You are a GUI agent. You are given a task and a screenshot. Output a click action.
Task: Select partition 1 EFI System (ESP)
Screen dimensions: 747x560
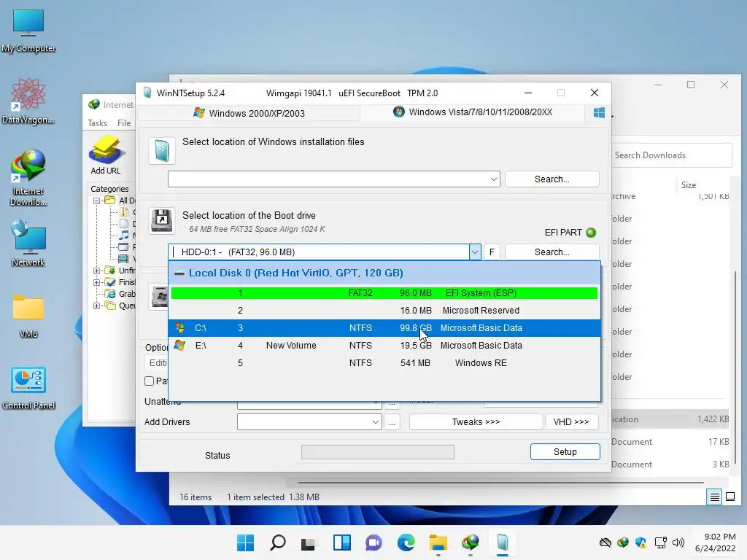384,293
